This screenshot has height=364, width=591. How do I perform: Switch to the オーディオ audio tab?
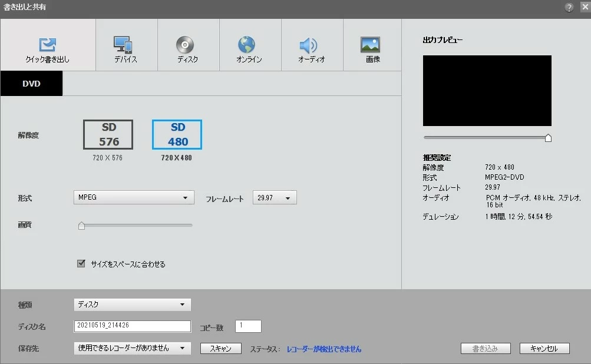[312, 45]
